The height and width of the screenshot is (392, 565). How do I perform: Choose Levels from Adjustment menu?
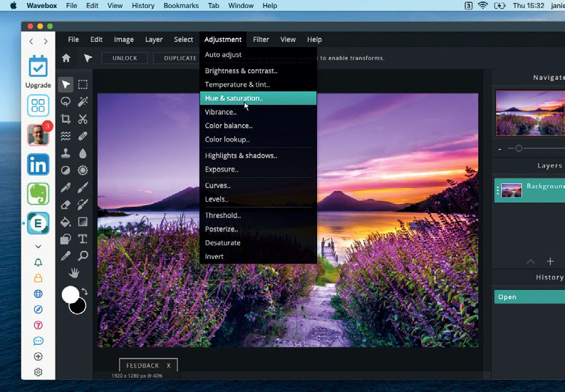point(258,200)
